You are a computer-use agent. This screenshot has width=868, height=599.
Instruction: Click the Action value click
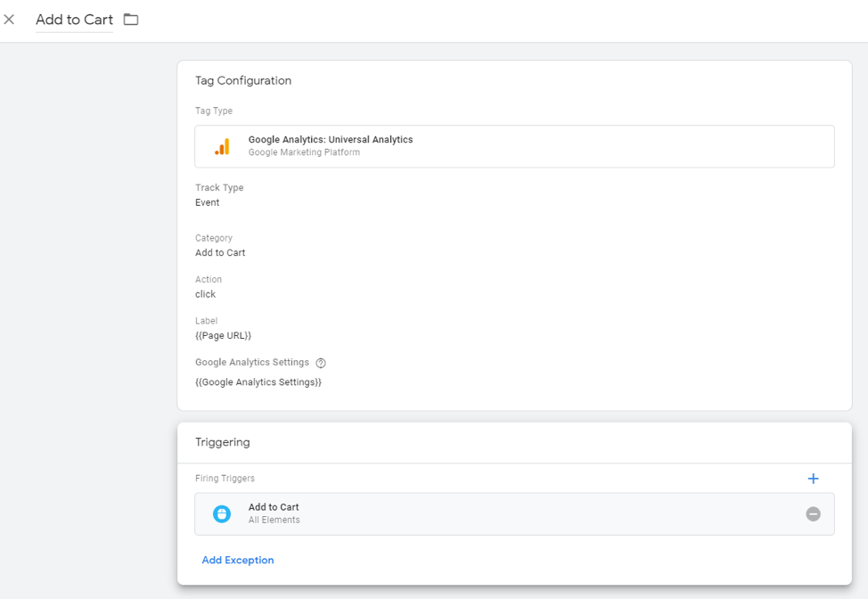[205, 294]
